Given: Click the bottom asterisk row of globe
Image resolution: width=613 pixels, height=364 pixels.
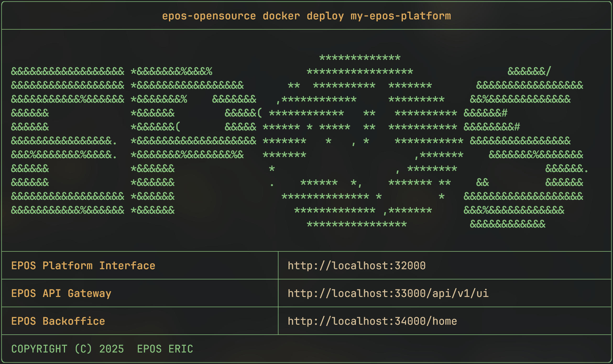Looking at the screenshot, I should (357, 224).
